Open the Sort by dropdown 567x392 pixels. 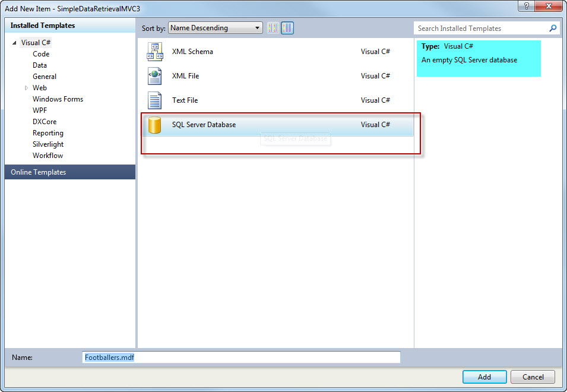[x=215, y=28]
